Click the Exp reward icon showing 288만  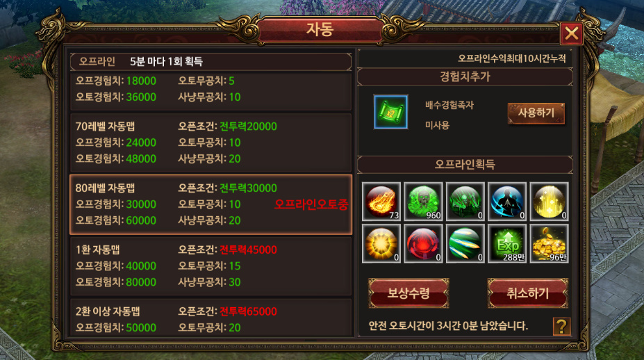(507, 244)
